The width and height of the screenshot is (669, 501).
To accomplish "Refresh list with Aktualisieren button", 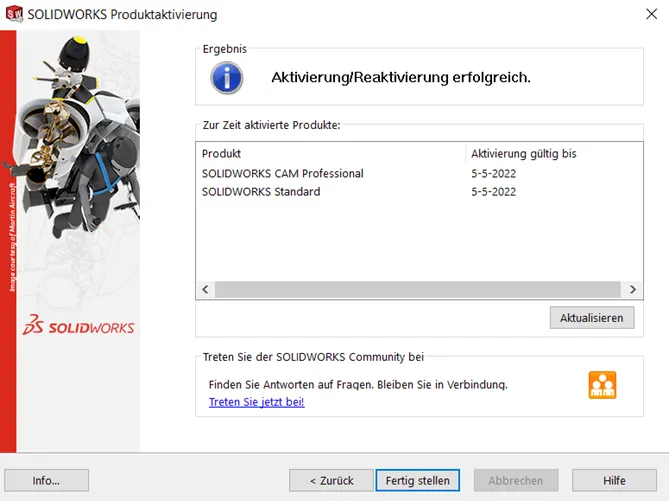I will [592, 318].
